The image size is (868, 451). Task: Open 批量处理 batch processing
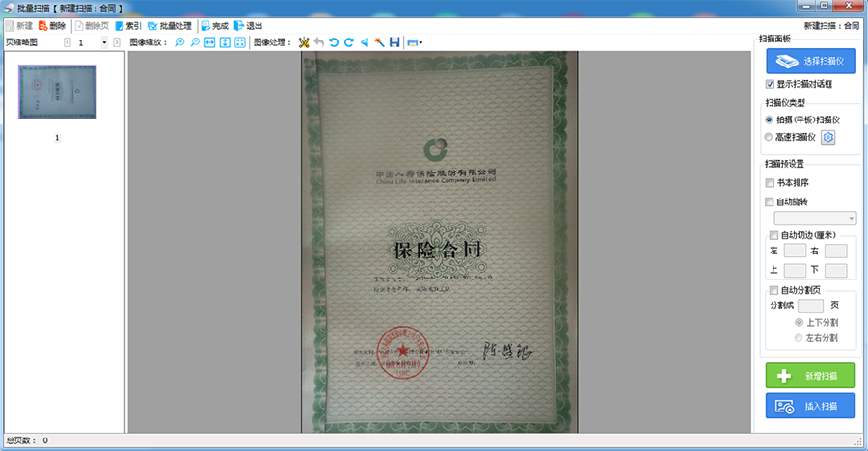click(170, 26)
